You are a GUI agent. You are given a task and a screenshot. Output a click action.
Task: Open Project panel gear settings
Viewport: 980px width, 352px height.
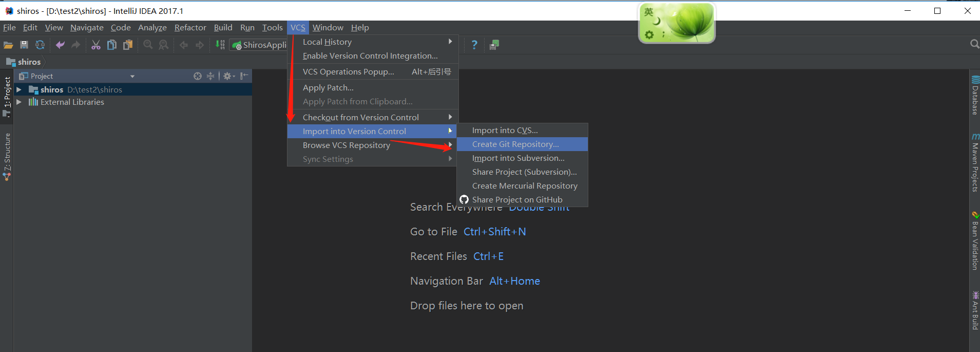click(229, 76)
